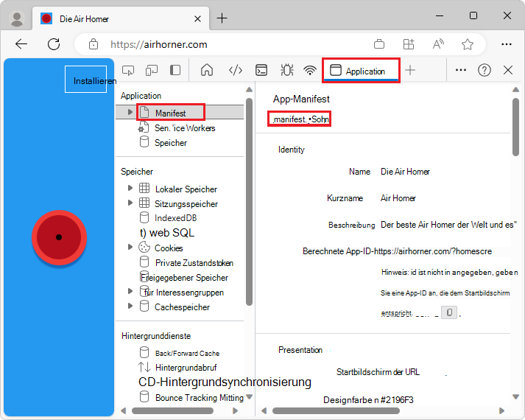525x420 pixels.
Task: Open the briefcase icon in address bar
Action: pyautogui.click(x=379, y=44)
